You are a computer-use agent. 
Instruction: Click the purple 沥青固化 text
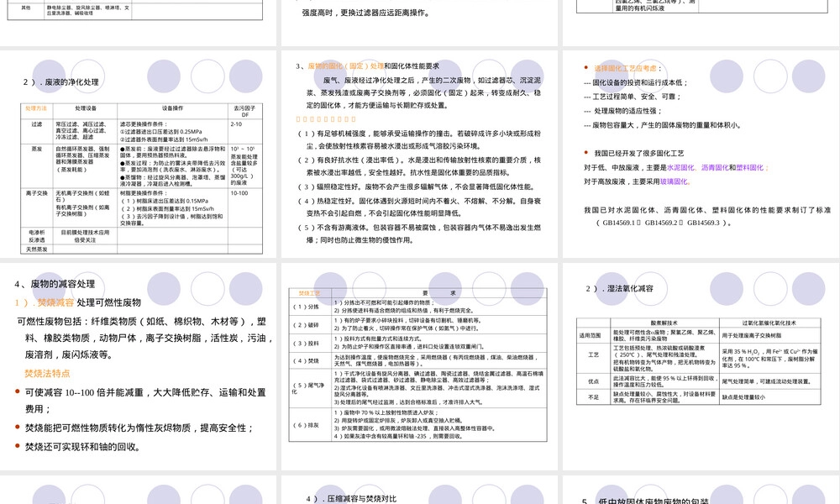coord(715,167)
